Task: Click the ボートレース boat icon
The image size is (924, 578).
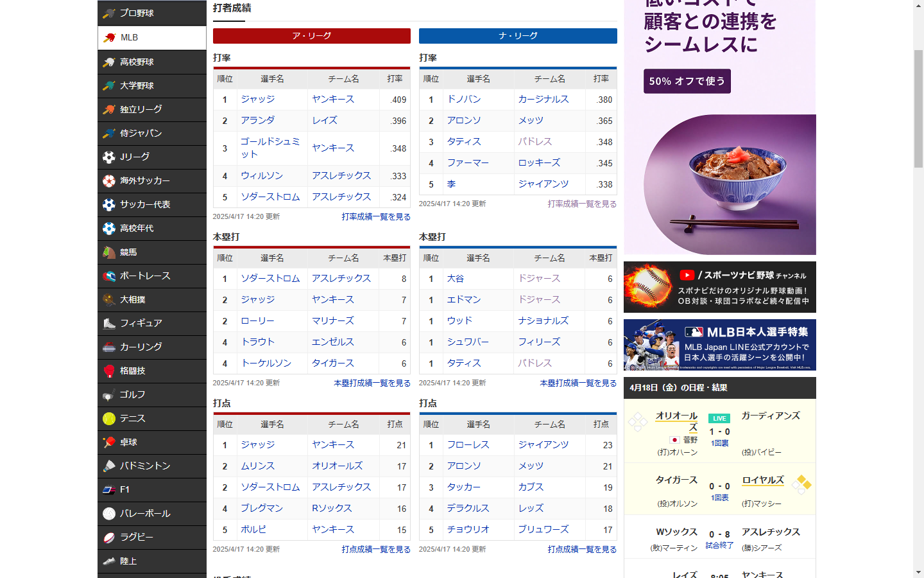Action: coord(109,276)
